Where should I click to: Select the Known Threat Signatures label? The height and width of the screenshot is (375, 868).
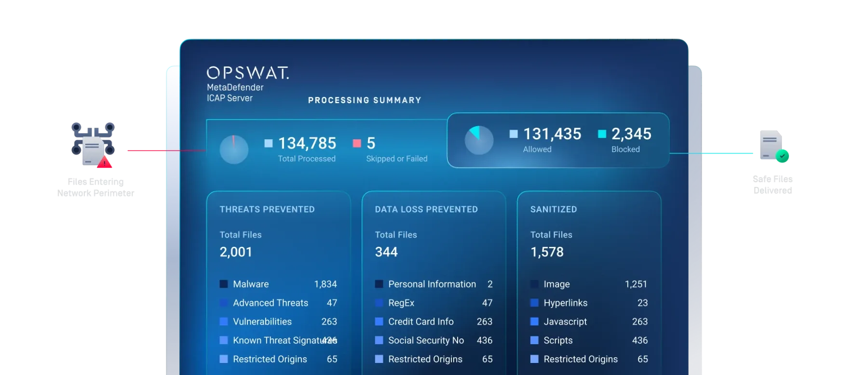coord(285,340)
